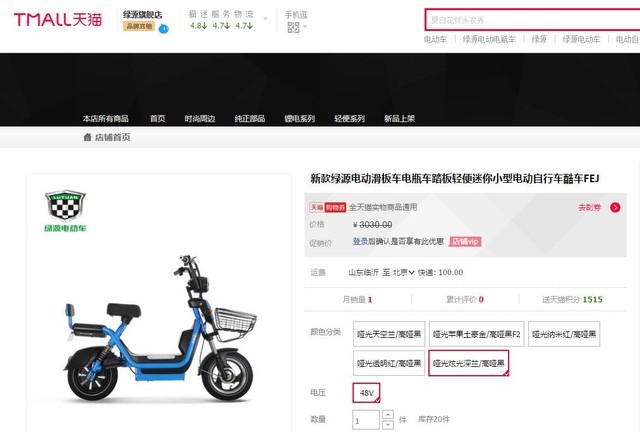Click the 全天猫实物商品通用 coupon text
The image size is (640, 432).
point(383,207)
